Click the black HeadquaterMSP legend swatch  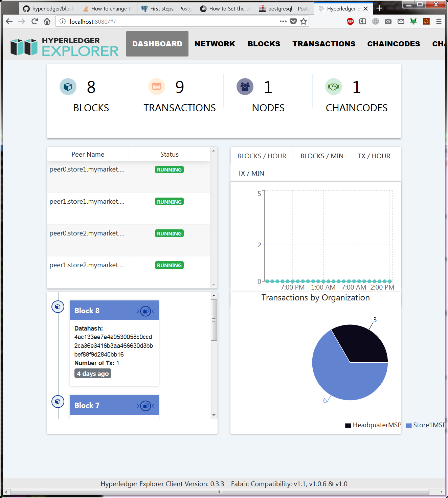[348, 426]
